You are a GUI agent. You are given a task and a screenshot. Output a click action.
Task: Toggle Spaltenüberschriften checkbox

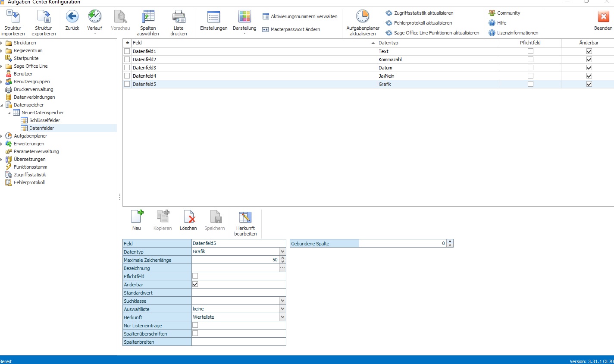[195, 333]
